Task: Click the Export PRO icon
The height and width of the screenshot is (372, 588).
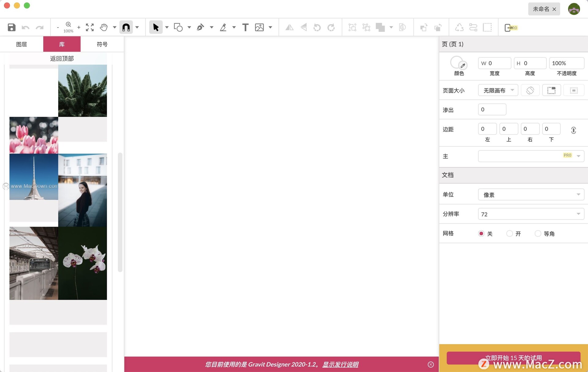Action: click(x=511, y=28)
